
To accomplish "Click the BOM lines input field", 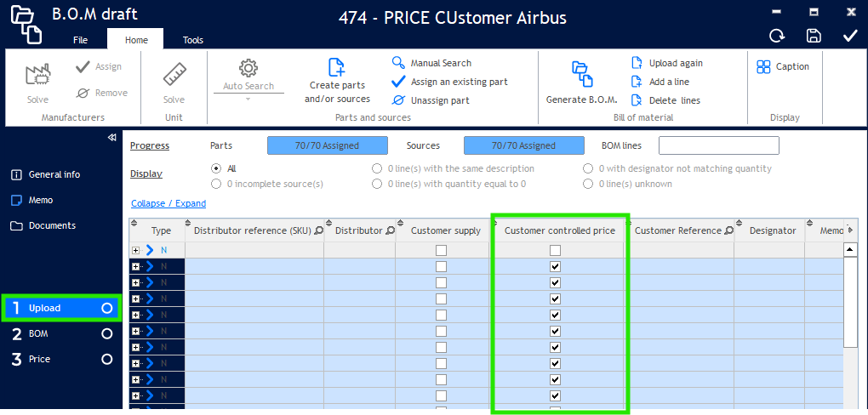I will (718, 145).
